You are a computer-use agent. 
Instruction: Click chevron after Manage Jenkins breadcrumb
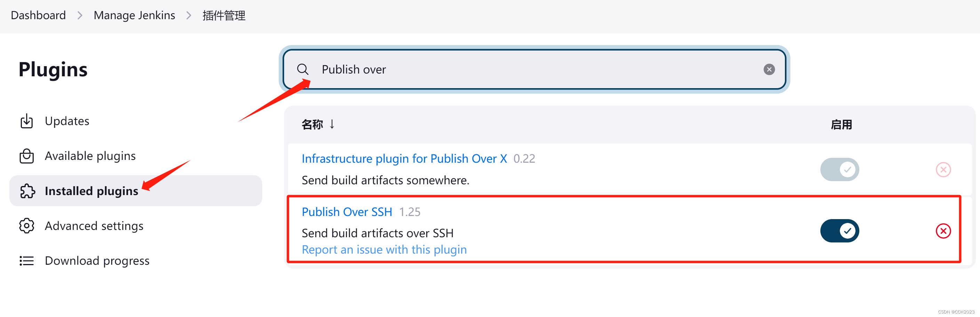click(189, 16)
